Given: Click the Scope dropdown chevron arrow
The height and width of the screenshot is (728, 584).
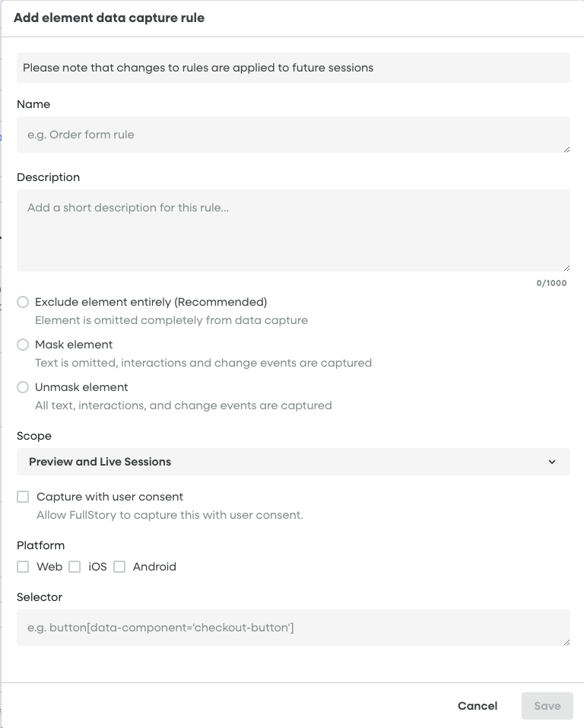Looking at the screenshot, I should [x=552, y=462].
